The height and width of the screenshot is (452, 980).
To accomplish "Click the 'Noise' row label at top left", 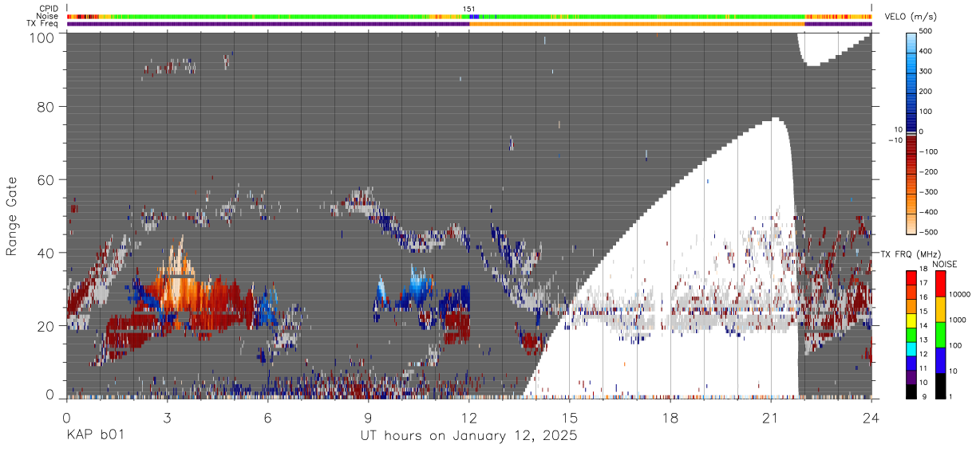I will 49,16.
